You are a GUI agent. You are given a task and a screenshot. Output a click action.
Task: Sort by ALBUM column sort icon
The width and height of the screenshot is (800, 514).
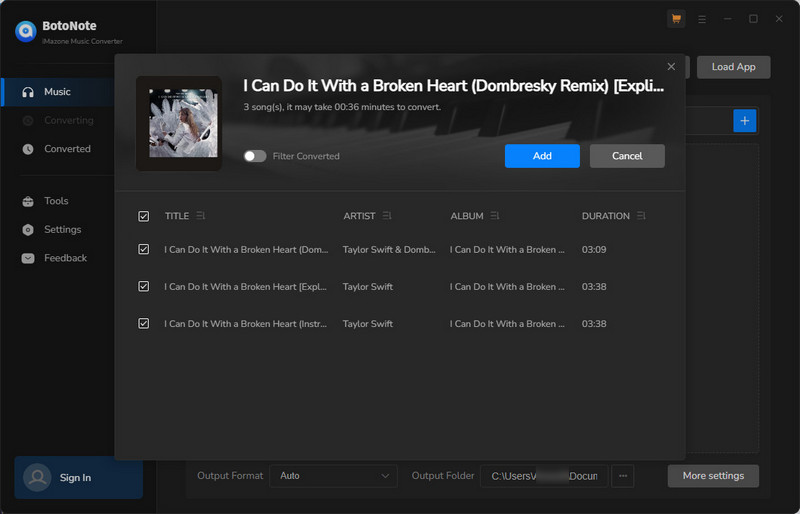pyautogui.click(x=494, y=216)
